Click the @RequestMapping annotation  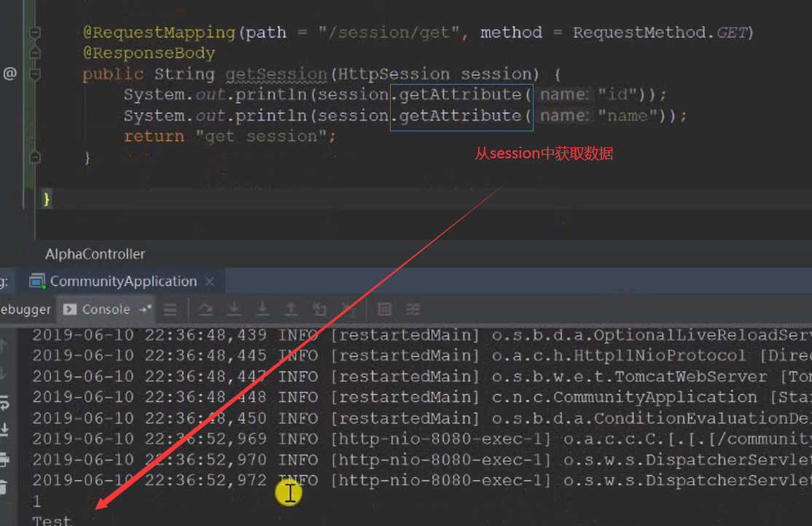tap(159, 33)
